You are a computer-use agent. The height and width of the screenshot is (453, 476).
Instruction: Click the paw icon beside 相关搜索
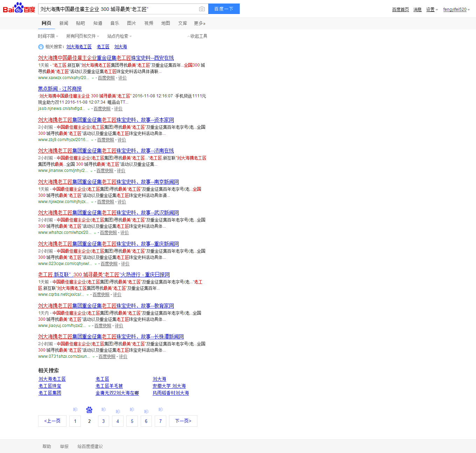tap(41, 47)
